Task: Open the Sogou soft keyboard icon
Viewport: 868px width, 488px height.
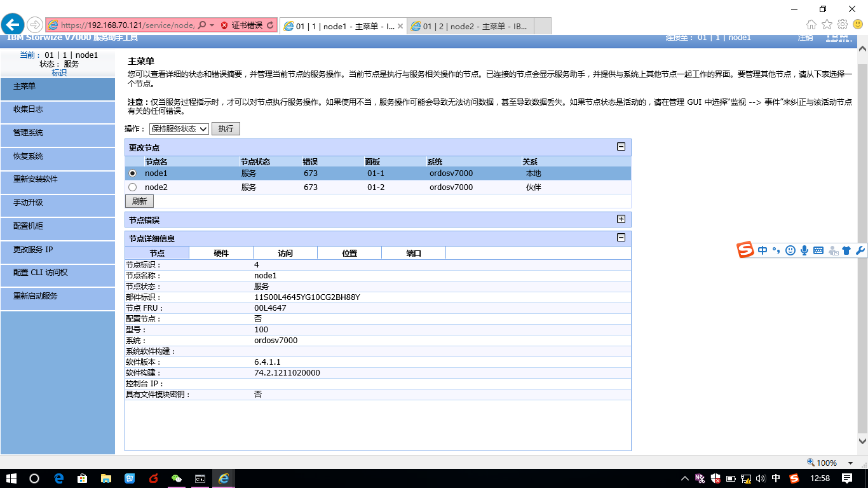Action: click(818, 250)
